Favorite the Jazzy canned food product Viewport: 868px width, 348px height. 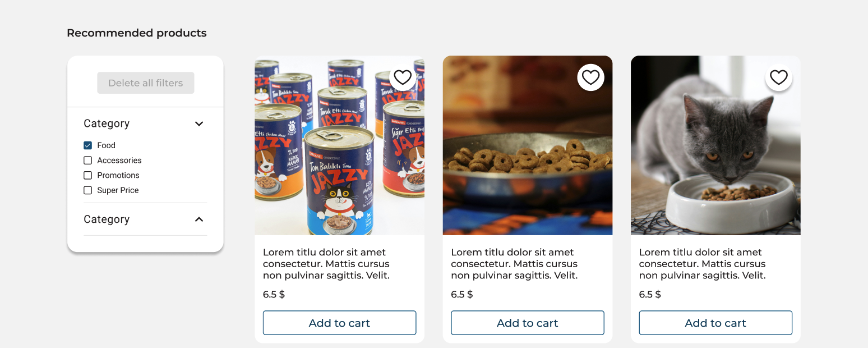[x=403, y=77]
